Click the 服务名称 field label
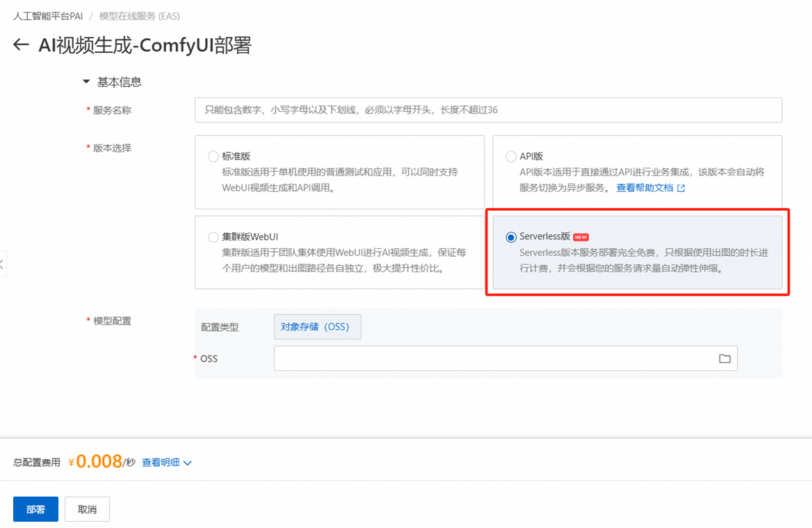This screenshot has height=528, width=812. [x=112, y=111]
